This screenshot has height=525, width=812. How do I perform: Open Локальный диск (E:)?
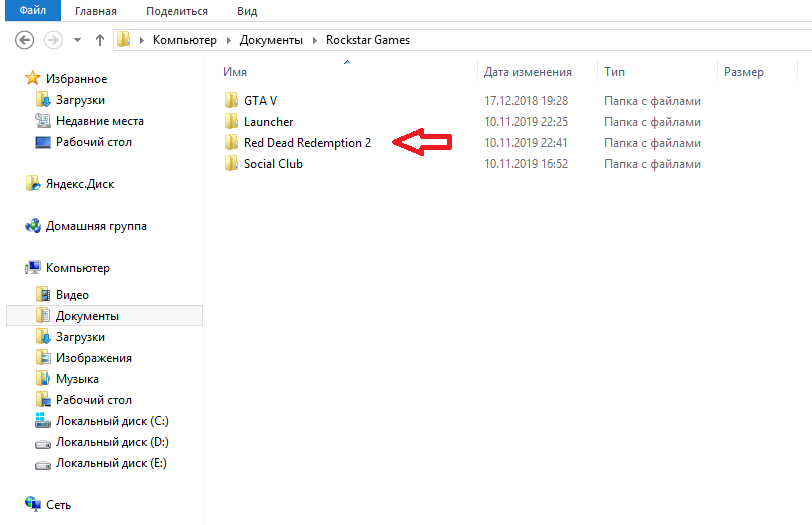pos(111,463)
